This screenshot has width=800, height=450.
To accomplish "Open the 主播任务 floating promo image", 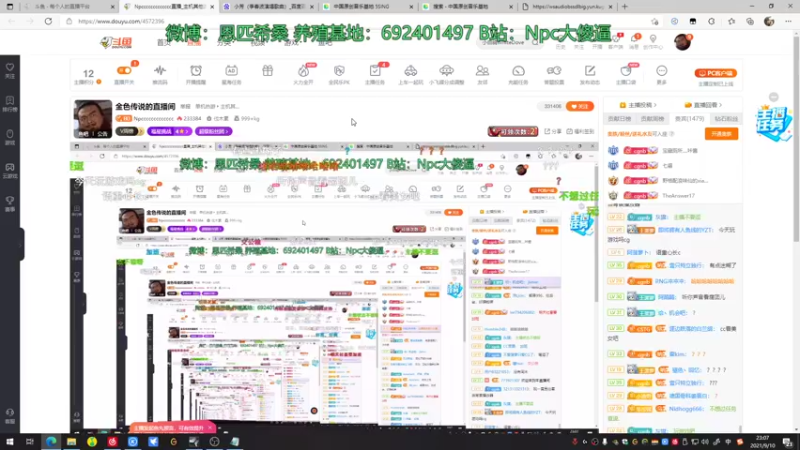I will point(773,122).
